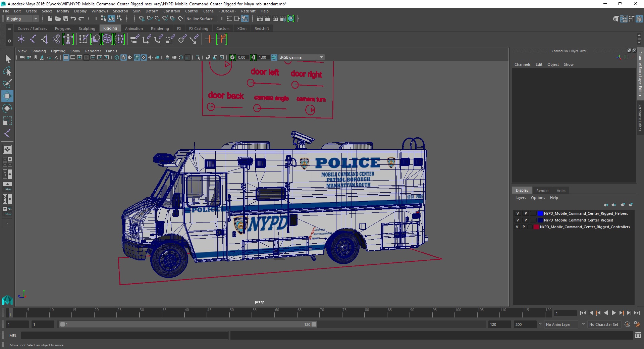644x349 pixels.
Task: Toggle color management ON button beside sRGB gamma
Action: 274,57
